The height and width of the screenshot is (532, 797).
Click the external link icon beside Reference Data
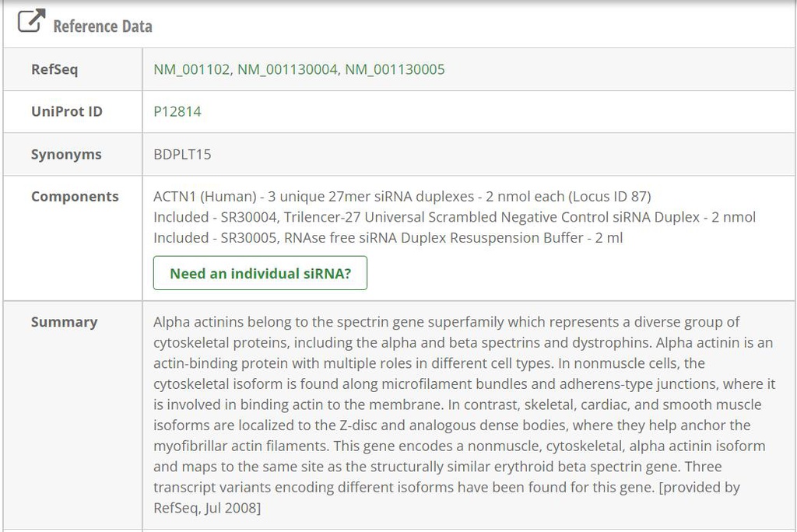[30, 22]
